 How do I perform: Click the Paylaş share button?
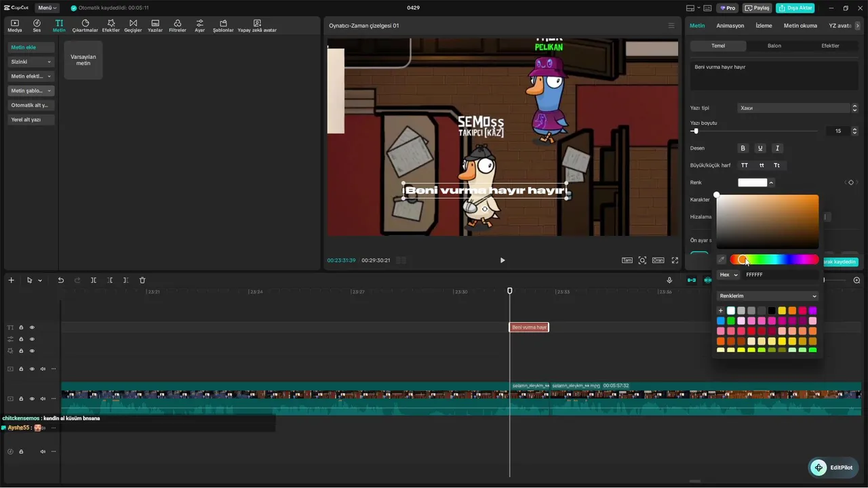[x=758, y=8]
